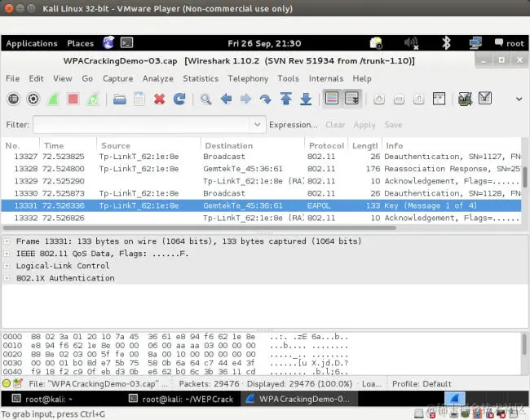Go back in packet history arrow

click(x=226, y=99)
